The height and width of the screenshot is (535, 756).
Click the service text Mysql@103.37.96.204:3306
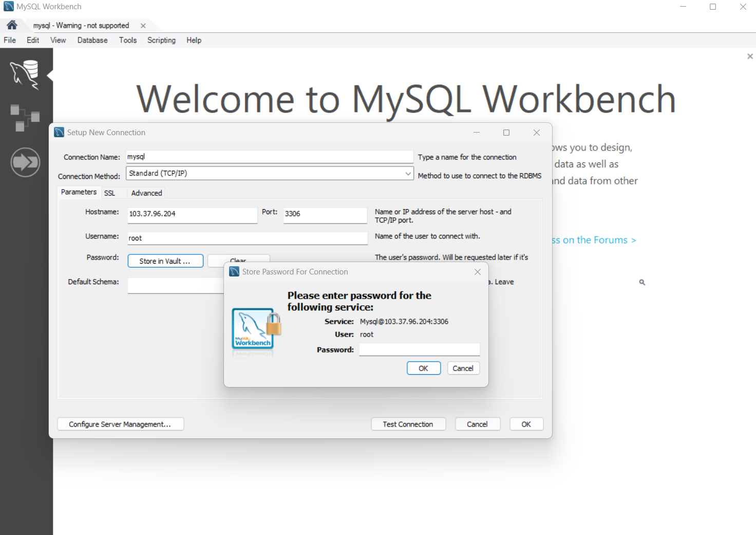pos(404,322)
